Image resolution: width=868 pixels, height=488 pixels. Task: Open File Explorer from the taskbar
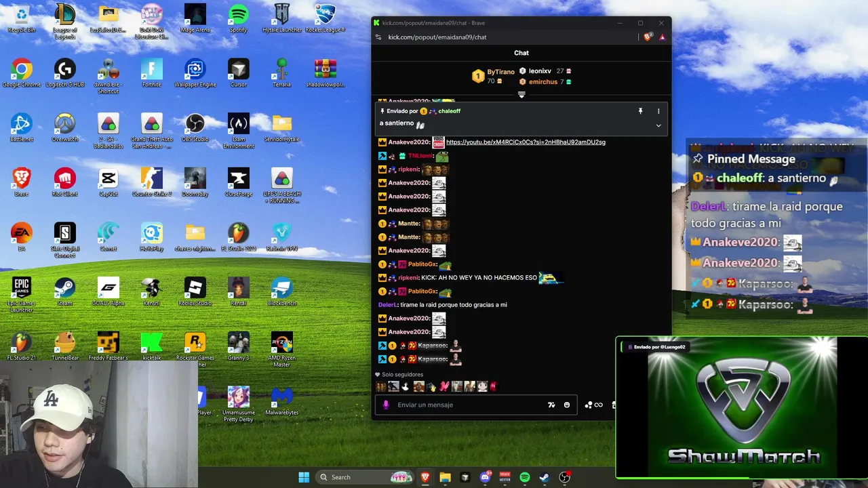pyautogui.click(x=445, y=477)
